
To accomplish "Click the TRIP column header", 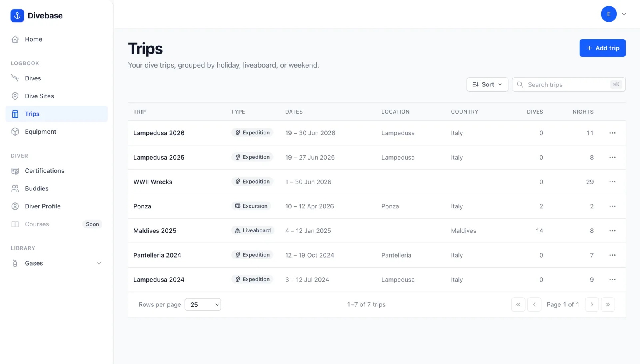I will (x=140, y=112).
